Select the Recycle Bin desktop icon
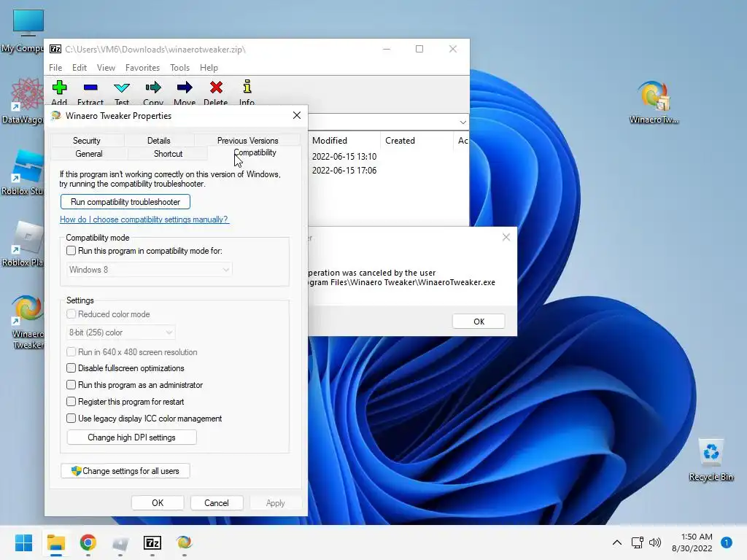Viewport: 747px width, 560px height. [711, 460]
